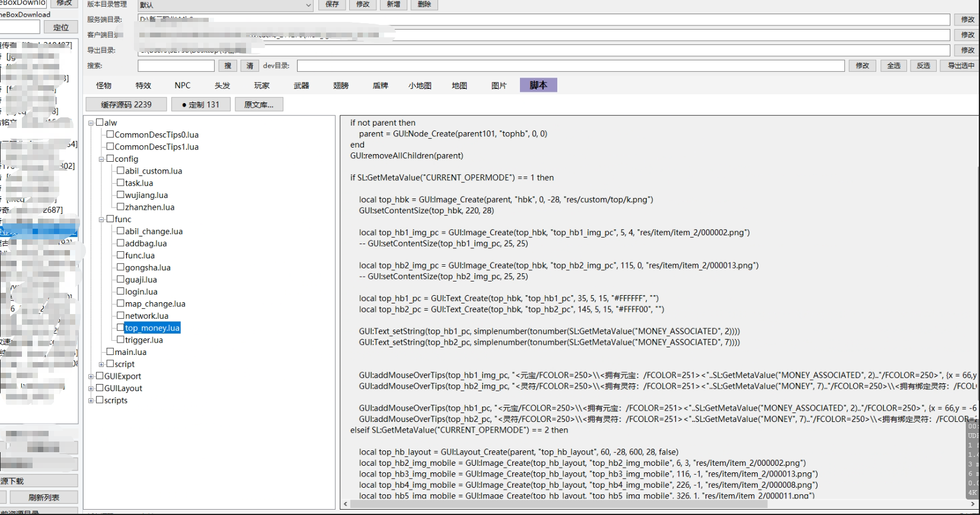Viewport: 980px width, 515px height.
Task: Click the 刷新列表 button
Action: [43, 497]
